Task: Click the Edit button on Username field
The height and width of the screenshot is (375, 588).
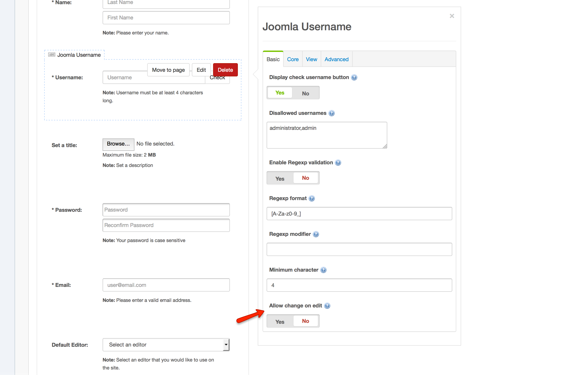Action: [201, 70]
